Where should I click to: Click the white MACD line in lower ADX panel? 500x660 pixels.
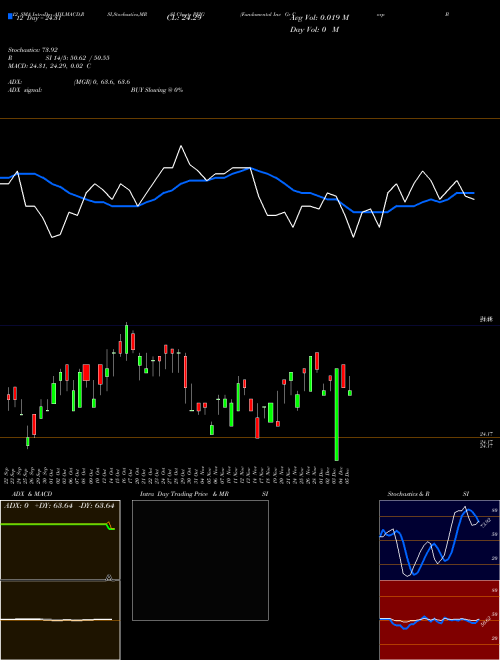56,619
